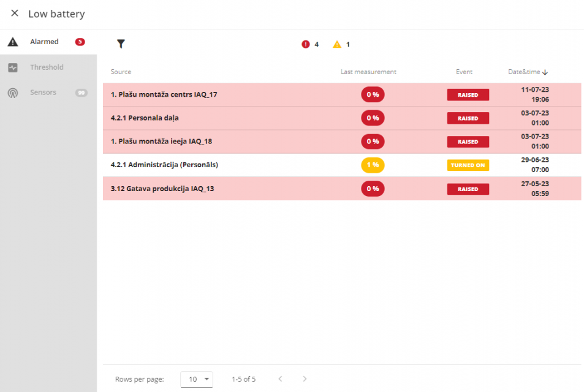This screenshot has height=392, width=584.
Task: Select row 1. Plašu montāža centrs IAQ_17
Action: [164, 95]
